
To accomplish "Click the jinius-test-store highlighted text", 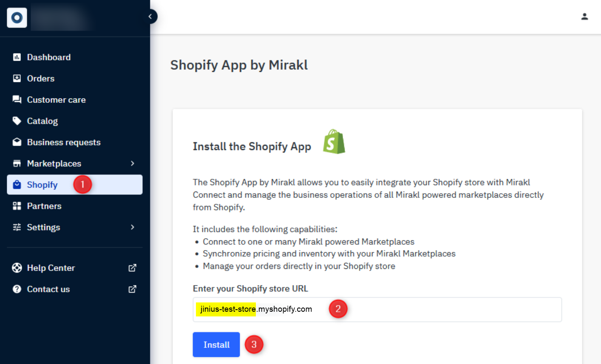I will coord(226,309).
